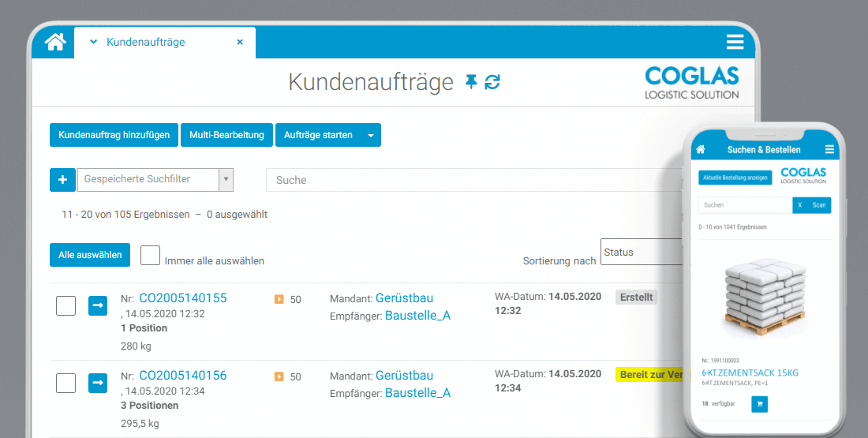Select checkbox for order CO2005140155
Screen dimensions: 868x438
65,305
